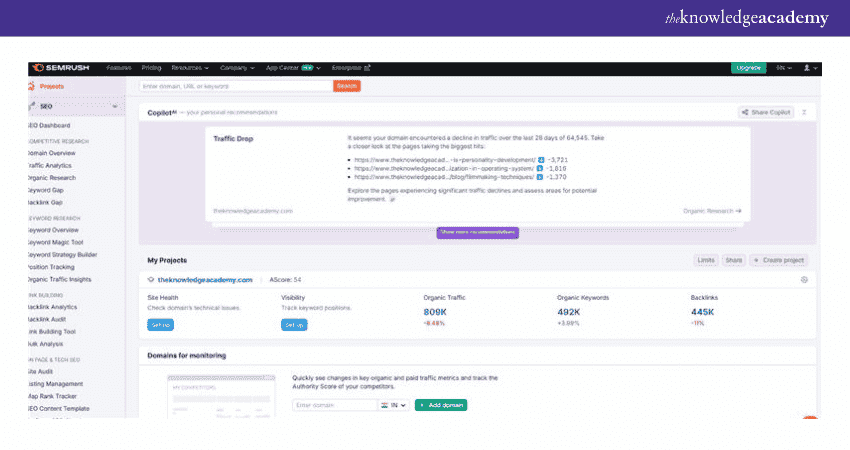Viewport: 850px width, 450px height.
Task: Open the user profile icon menu
Action: (x=810, y=68)
